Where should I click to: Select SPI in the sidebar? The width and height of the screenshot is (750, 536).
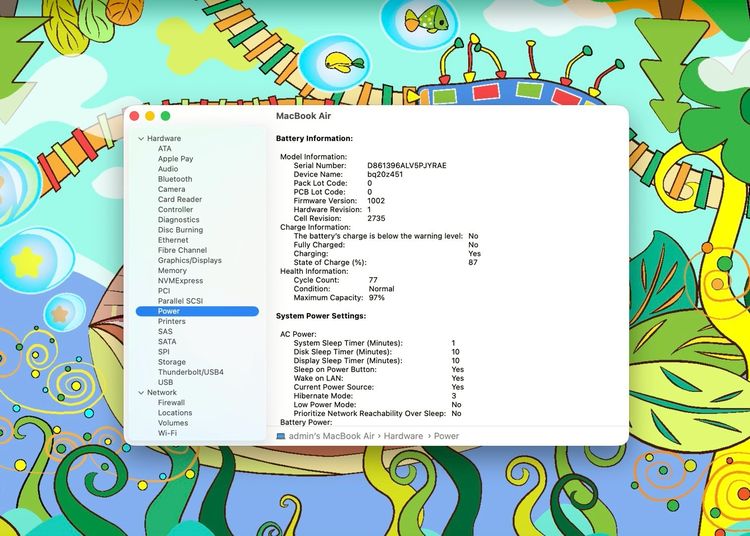tap(164, 351)
